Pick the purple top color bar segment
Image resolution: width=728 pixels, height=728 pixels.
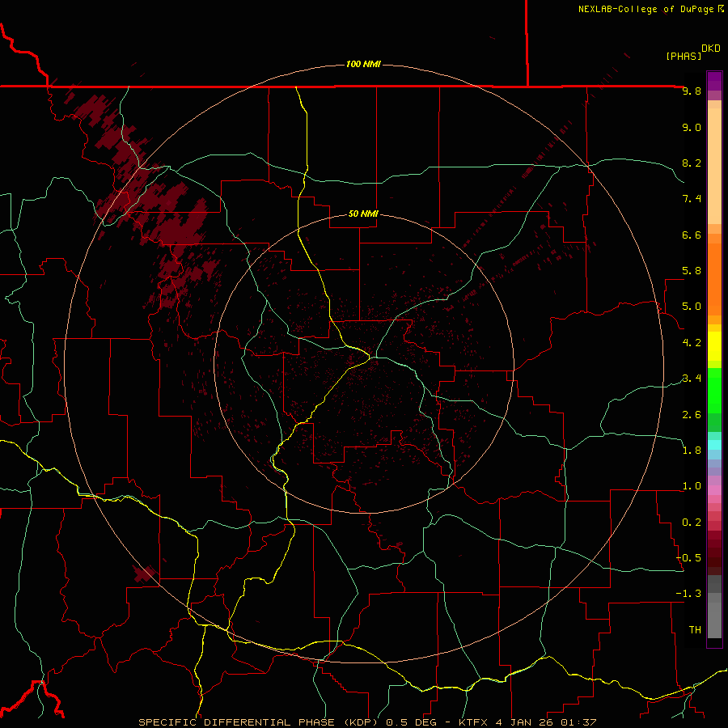714,81
